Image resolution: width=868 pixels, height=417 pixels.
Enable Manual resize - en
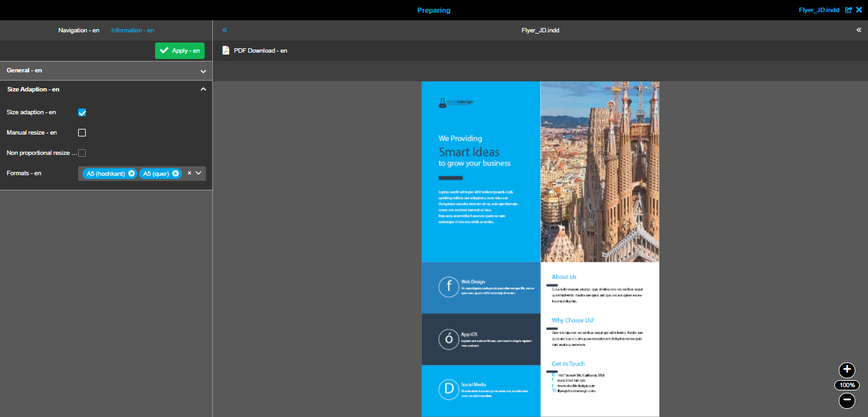[x=82, y=132]
